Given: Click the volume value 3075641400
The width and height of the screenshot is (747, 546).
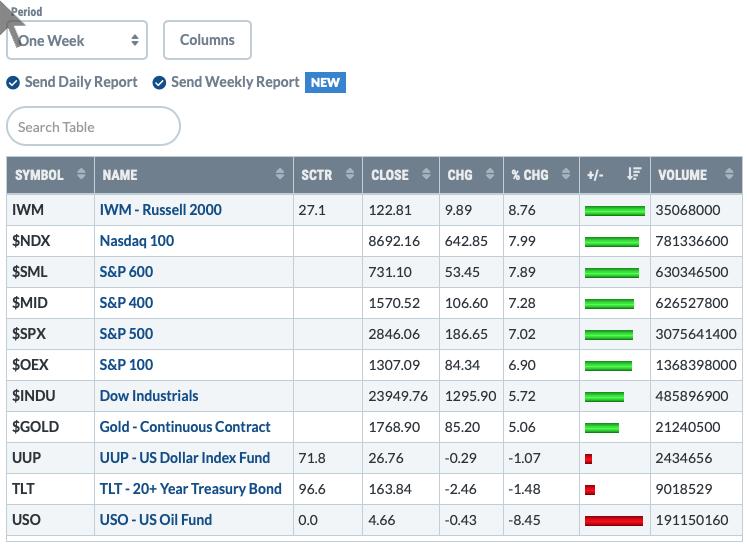Looking at the screenshot, I should [x=696, y=334].
